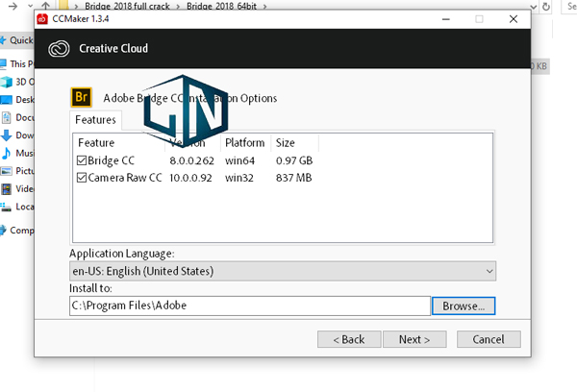
Task: Select the 8.0.0.262 version cell
Action: click(191, 160)
